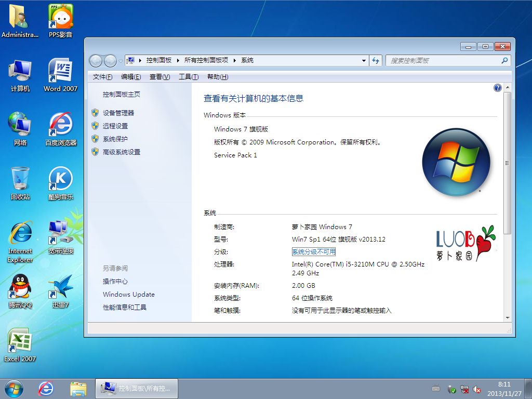
Task: Click the 系统分级不可用 link
Action: [x=314, y=252]
